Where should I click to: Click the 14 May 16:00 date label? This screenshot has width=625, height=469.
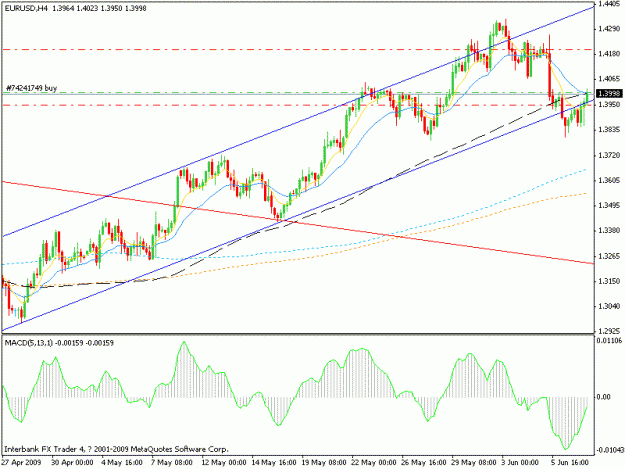(x=273, y=463)
